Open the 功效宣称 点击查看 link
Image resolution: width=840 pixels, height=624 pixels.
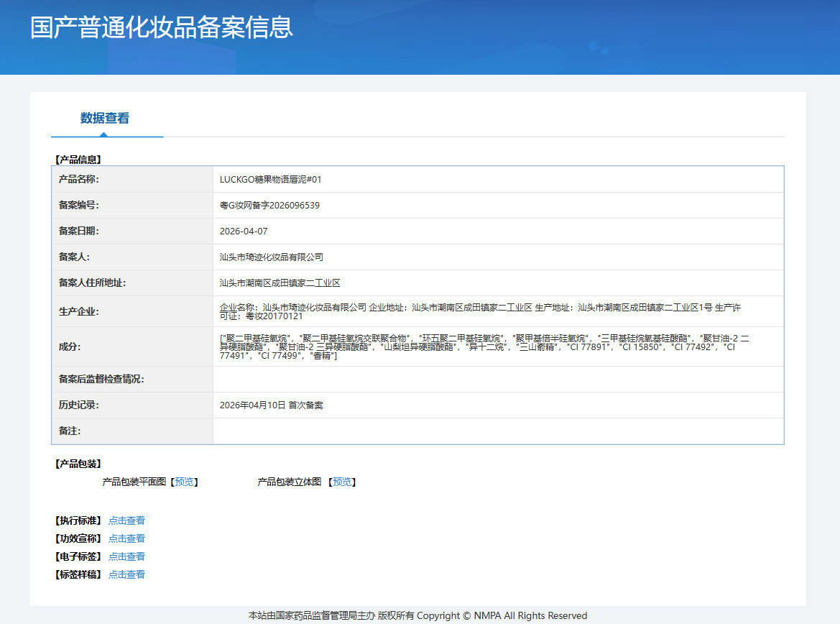click(x=126, y=538)
